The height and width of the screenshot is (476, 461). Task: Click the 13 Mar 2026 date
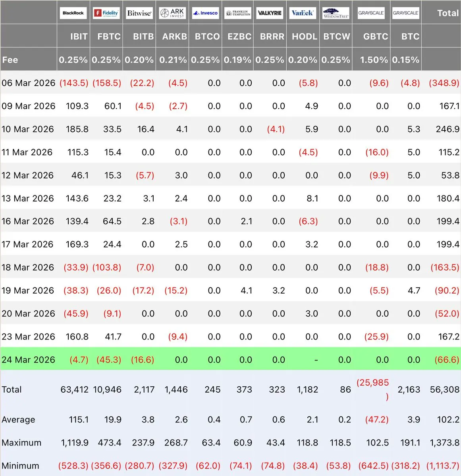pyautogui.click(x=28, y=198)
